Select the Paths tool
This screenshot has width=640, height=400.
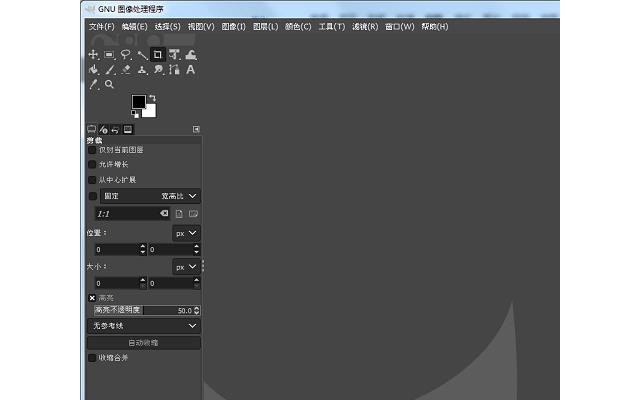(174, 70)
